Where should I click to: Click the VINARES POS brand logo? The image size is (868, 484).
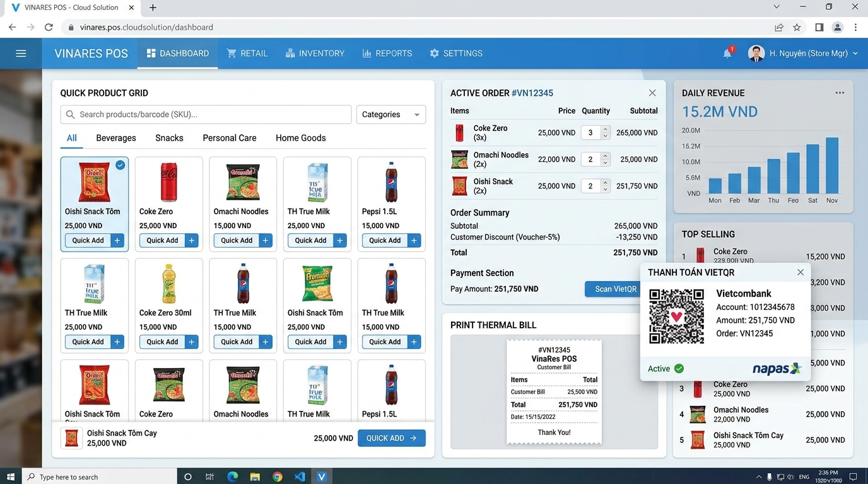[91, 54]
